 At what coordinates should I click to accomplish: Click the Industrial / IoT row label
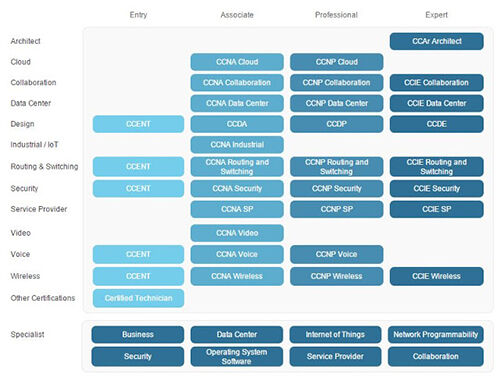point(34,145)
